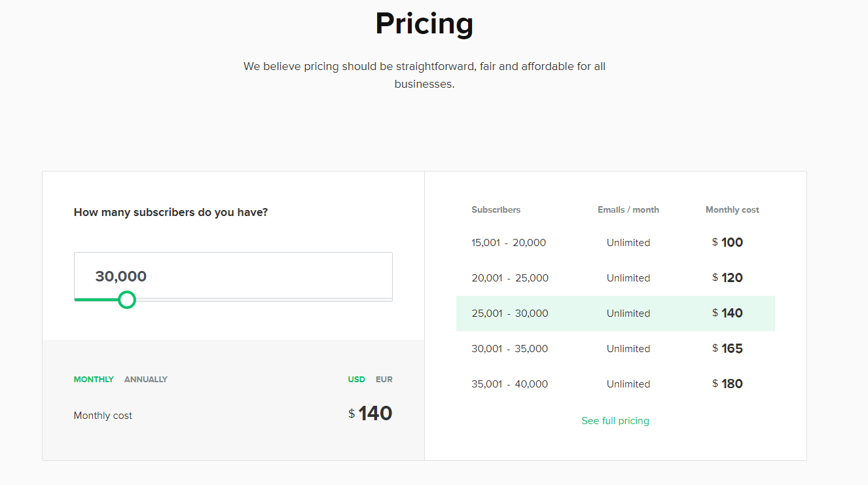868x485 pixels.
Task: Select the ANNUALLY billing toggle
Action: [x=145, y=379]
